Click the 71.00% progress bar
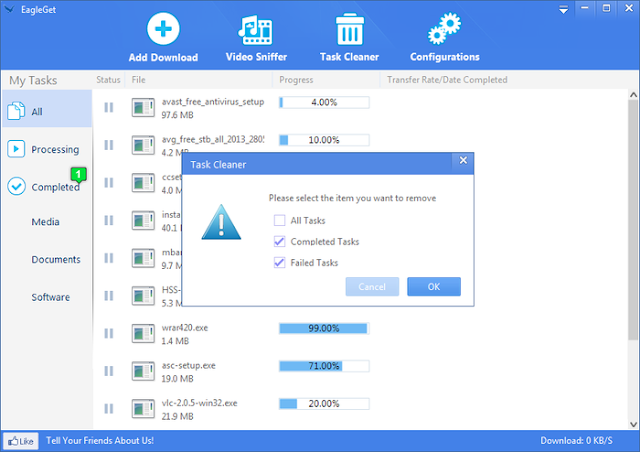 [324, 366]
